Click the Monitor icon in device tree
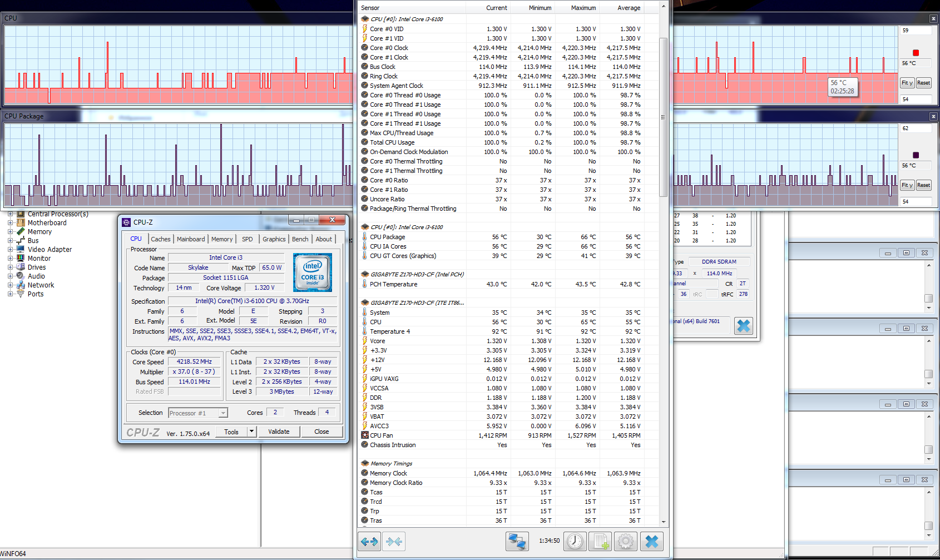This screenshot has width=940, height=560. [x=21, y=259]
